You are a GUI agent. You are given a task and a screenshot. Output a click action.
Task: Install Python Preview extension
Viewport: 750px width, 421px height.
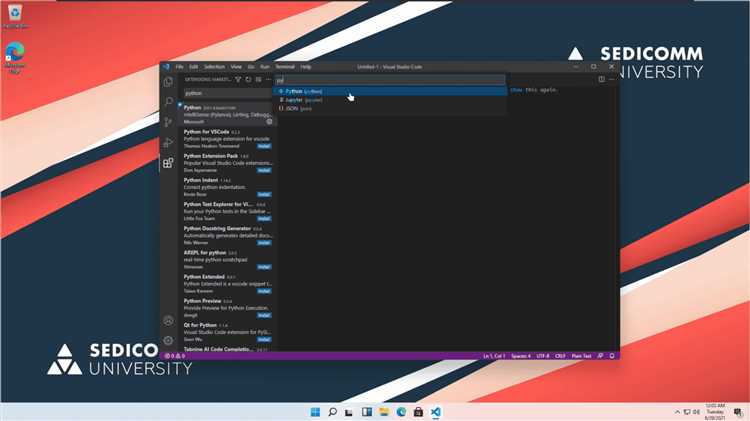click(264, 315)
